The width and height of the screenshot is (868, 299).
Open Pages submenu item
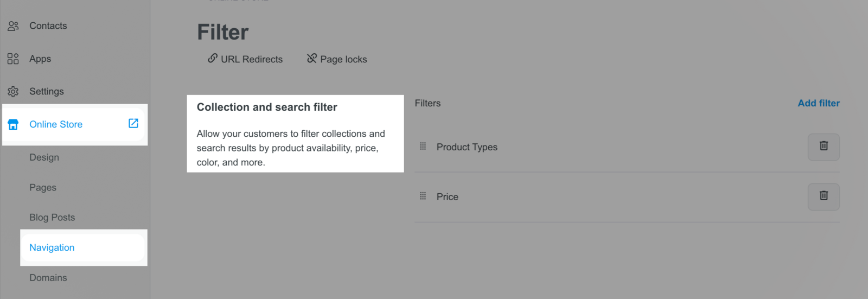43,188
